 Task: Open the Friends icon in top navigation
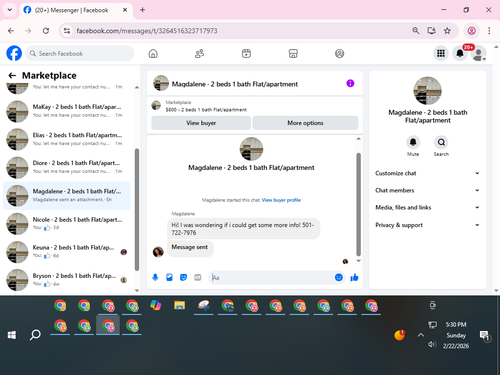tap(199, 53)
